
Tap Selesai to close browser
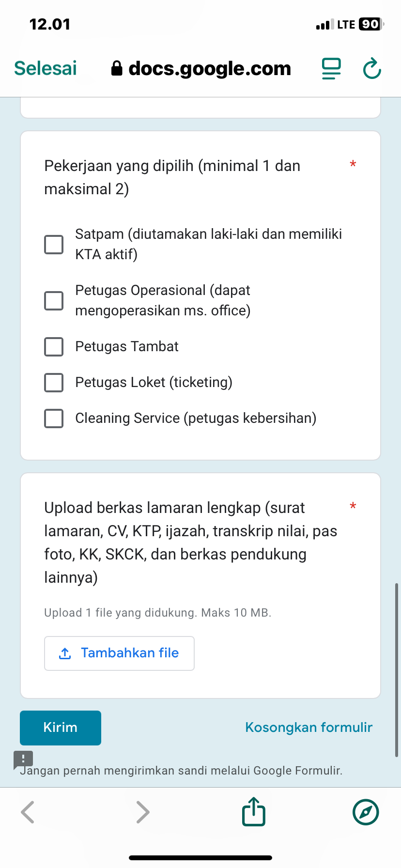click(x=46, y=68)
